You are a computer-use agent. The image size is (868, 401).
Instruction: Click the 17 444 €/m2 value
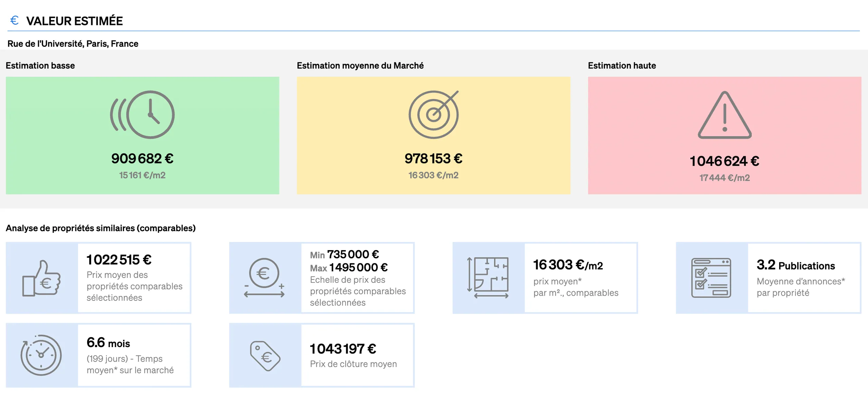725,178
